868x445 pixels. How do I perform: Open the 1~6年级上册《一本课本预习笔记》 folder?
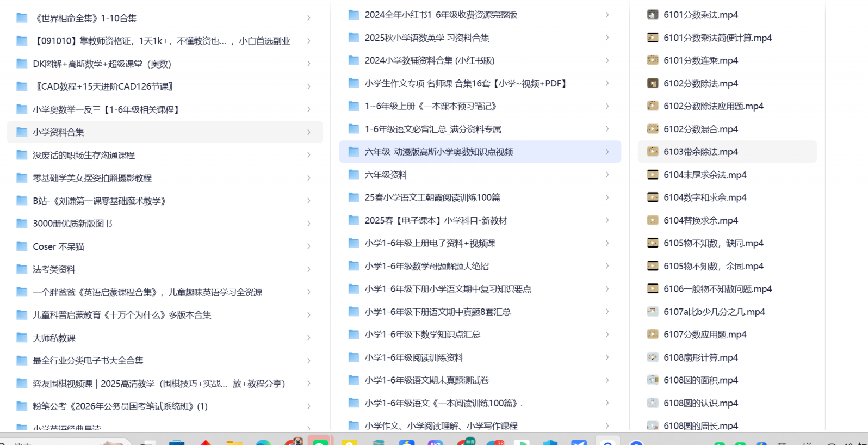pos(430,106)
